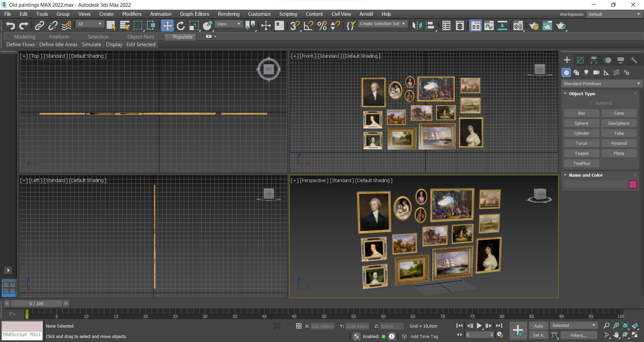This screenshot has width=644, height=342.
Task: Open the Selection Filter 'All' dropdown
Action: click(x=90, y=24)
